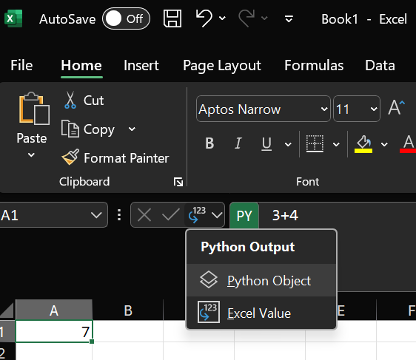The image size is (416, 360).
Task: Expand the Aptos Narrow font dropdown
Action: [x=324, y=109]
